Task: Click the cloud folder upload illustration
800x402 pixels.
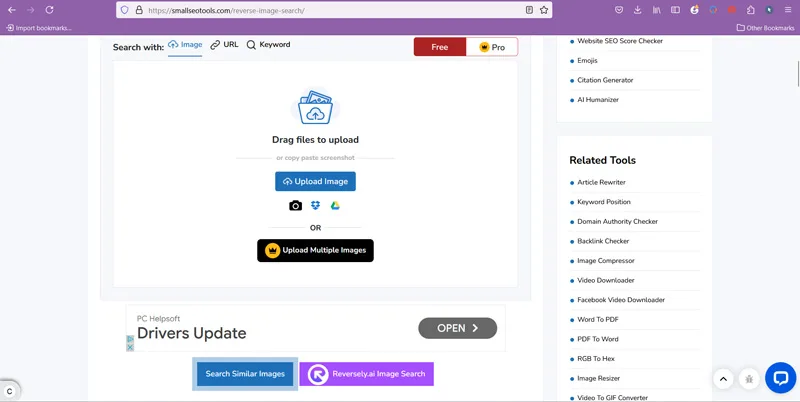Action: click(315, 107)
